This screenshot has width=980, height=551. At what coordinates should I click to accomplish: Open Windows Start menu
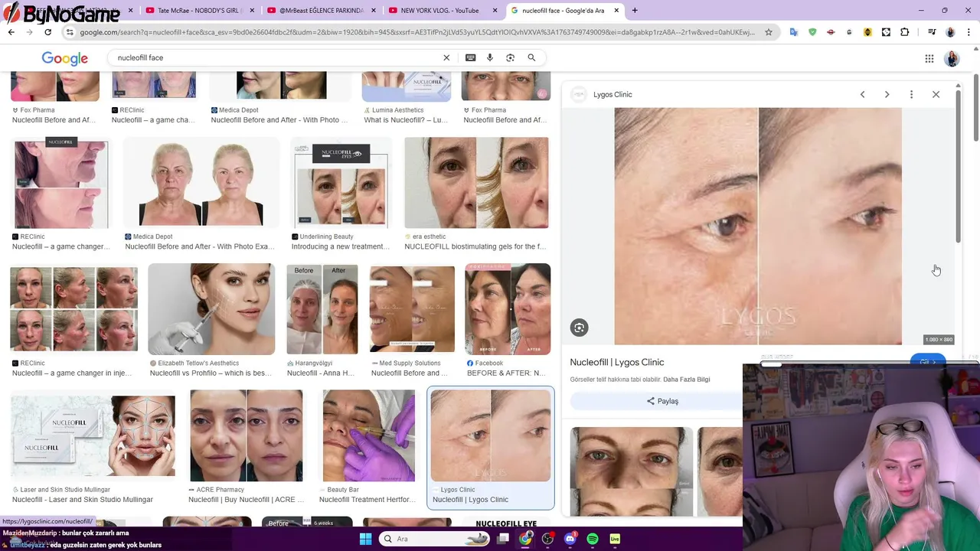tap(365, 539)
